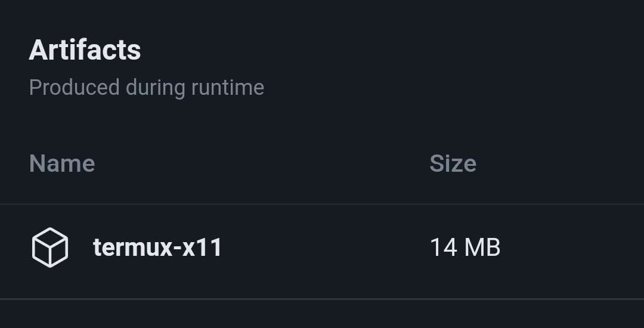644x328 pixels.
Task: Click the dark margin above the Artifacts heading
Action: pos(322,17)
